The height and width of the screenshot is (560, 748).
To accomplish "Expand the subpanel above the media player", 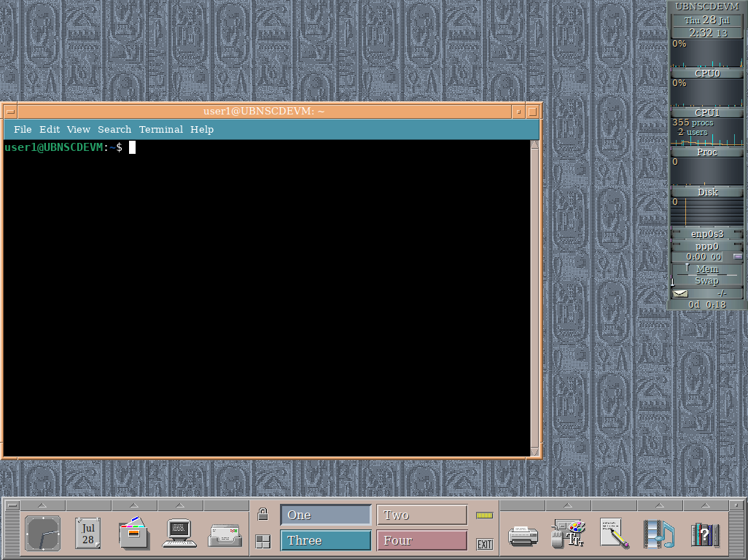I will click(x=658, y=503).
